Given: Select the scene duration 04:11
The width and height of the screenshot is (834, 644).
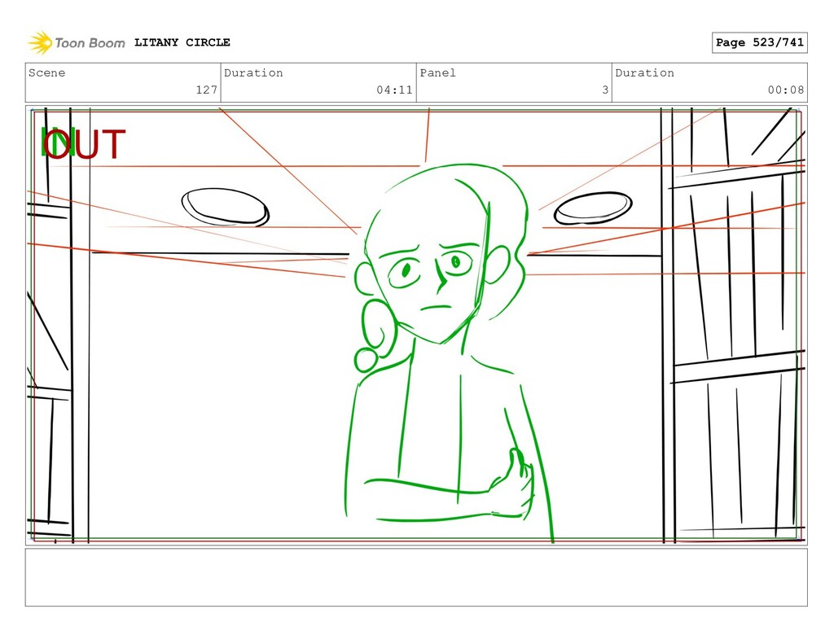Looking at the screenshot, I should coord(395,90).
